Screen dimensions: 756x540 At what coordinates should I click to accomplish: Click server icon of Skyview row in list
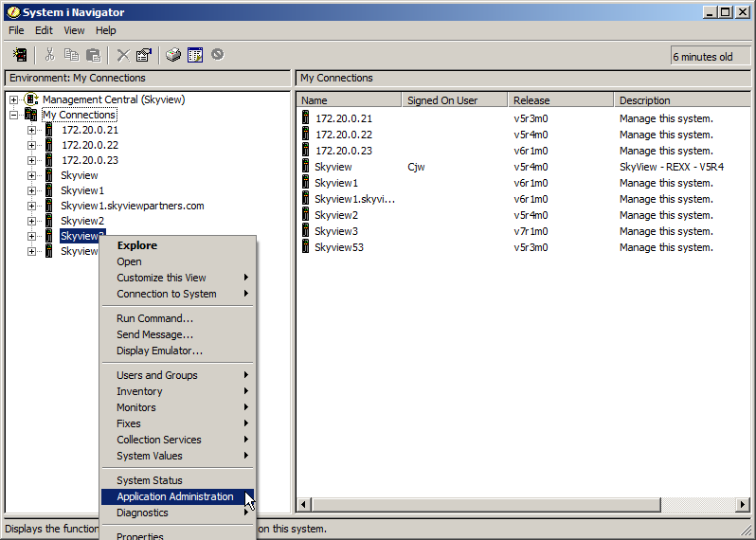[x=305, y=167]
